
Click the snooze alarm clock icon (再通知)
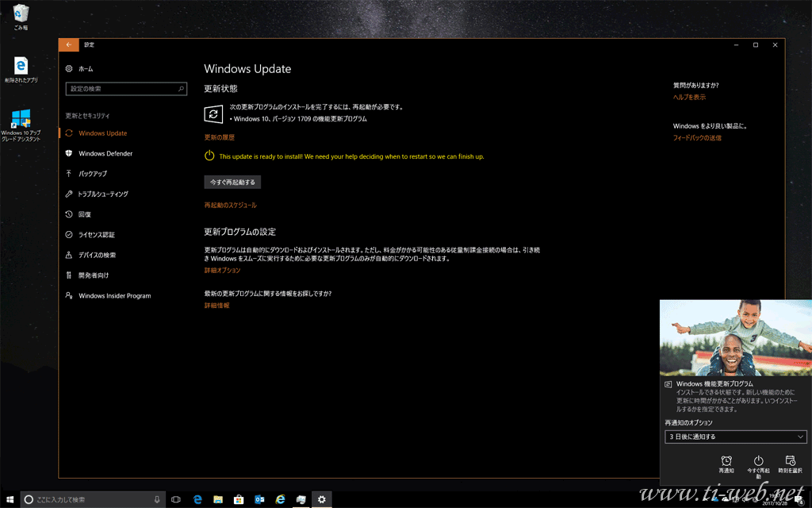(x=726, y=461)
